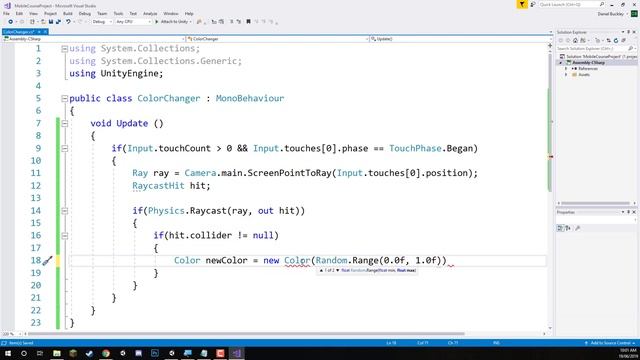Screen dimensions: 640x360
Task: Click the Undo toolbar icon
Action: coord(68,22)
